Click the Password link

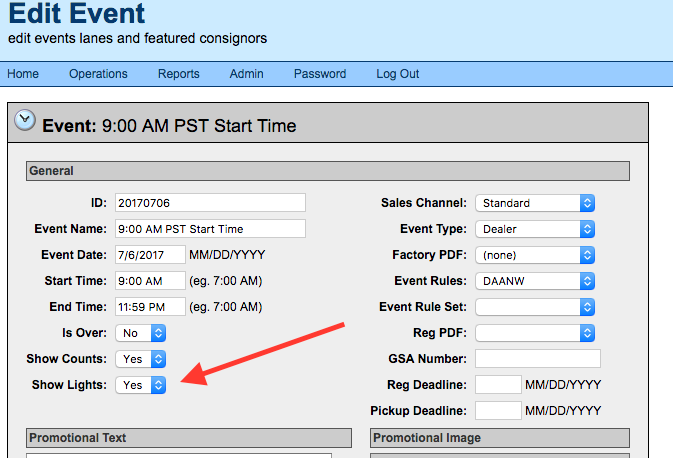tap(320, 74)
